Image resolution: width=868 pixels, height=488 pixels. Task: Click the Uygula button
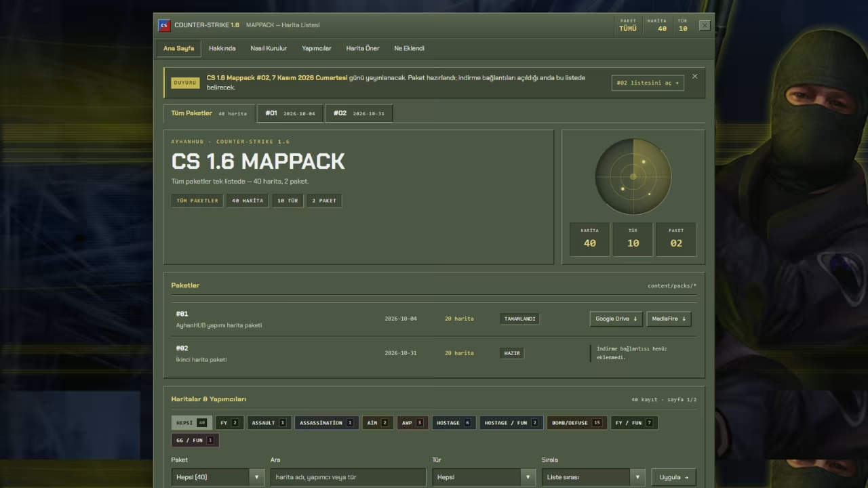coord(673,477)
